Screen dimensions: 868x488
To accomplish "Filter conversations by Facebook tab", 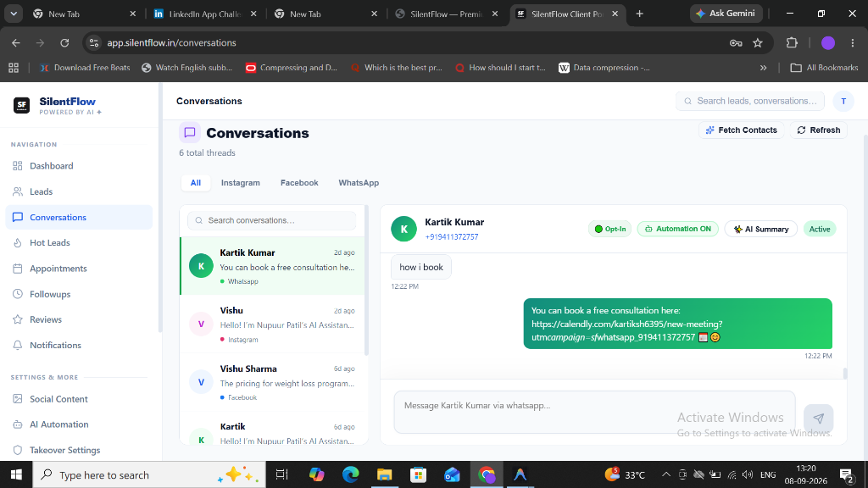I will point(299,183).
